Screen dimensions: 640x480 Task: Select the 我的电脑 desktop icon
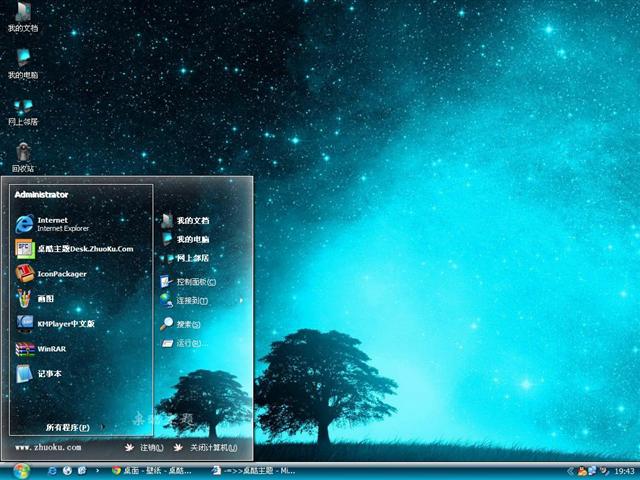[23, 64]
